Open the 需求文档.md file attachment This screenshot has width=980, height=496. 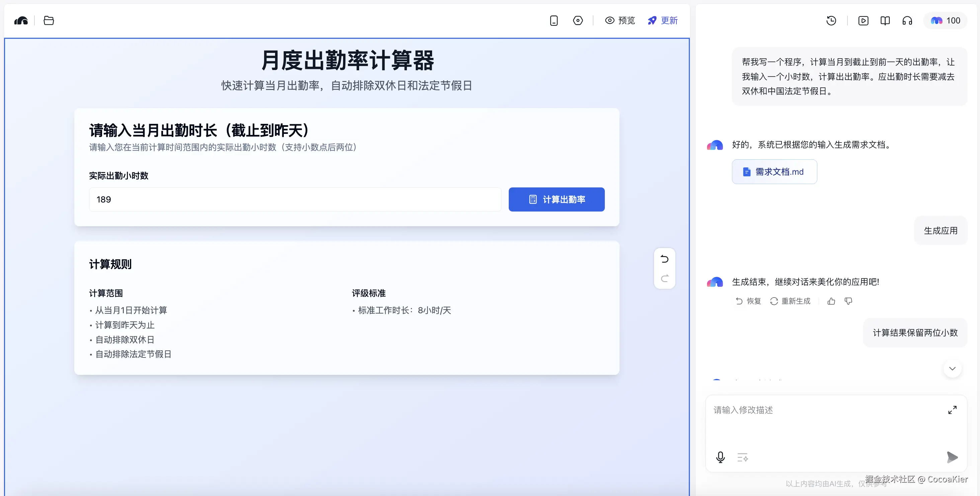[x=774, y=172]
